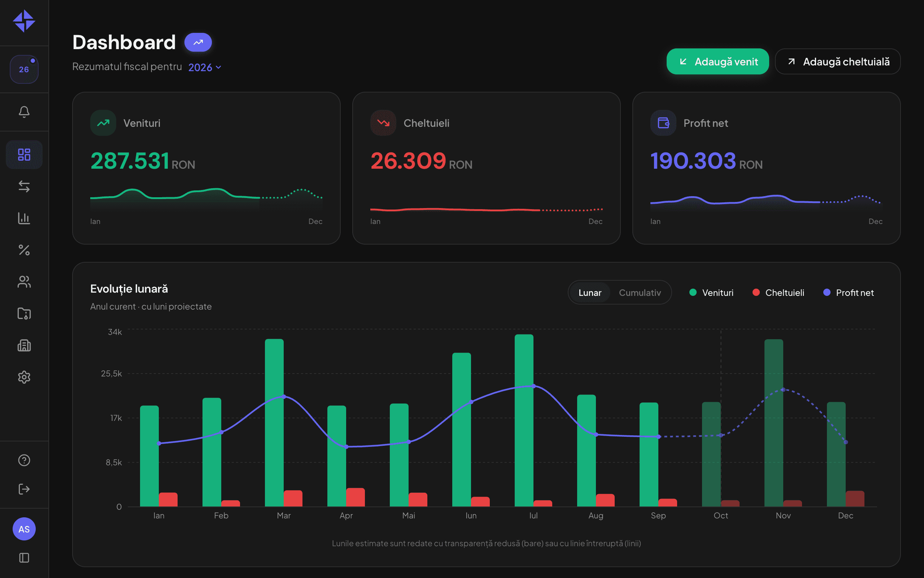Screen dimensions: 924x578
Task: Open the documents folder icon
Action: coord(24,314)
